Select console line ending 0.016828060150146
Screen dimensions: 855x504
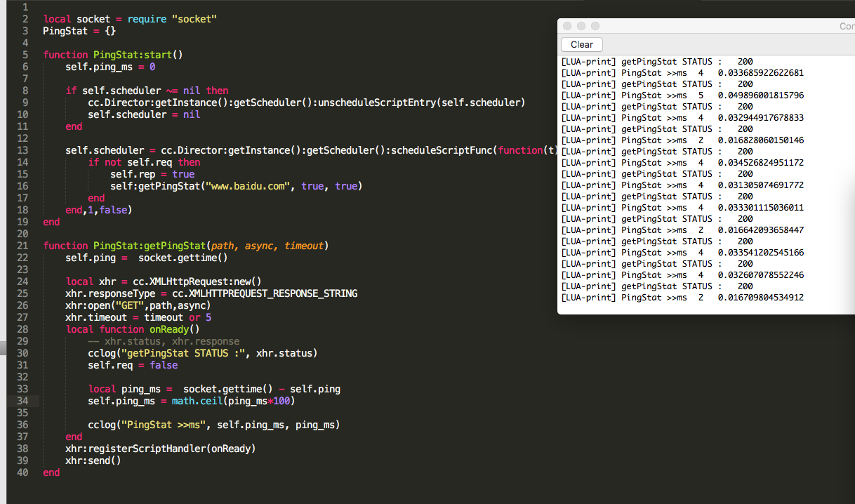pyautogui.click(x=682, y=140)
